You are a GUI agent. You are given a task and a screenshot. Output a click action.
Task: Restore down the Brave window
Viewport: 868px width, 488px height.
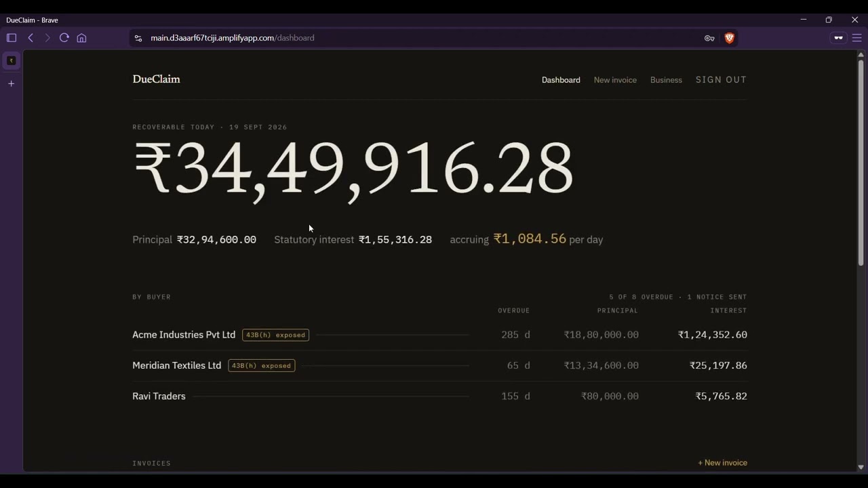pyautogui.click(x=829, y=20)
